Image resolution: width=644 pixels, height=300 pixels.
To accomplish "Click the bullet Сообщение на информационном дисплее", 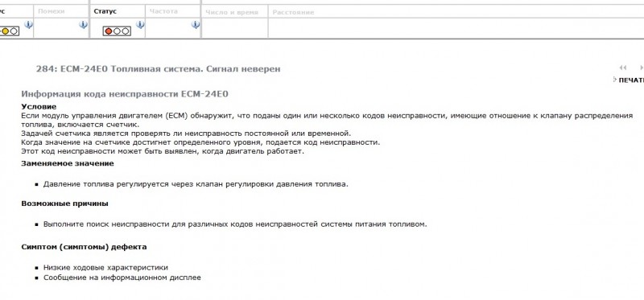I will point(122,277).
